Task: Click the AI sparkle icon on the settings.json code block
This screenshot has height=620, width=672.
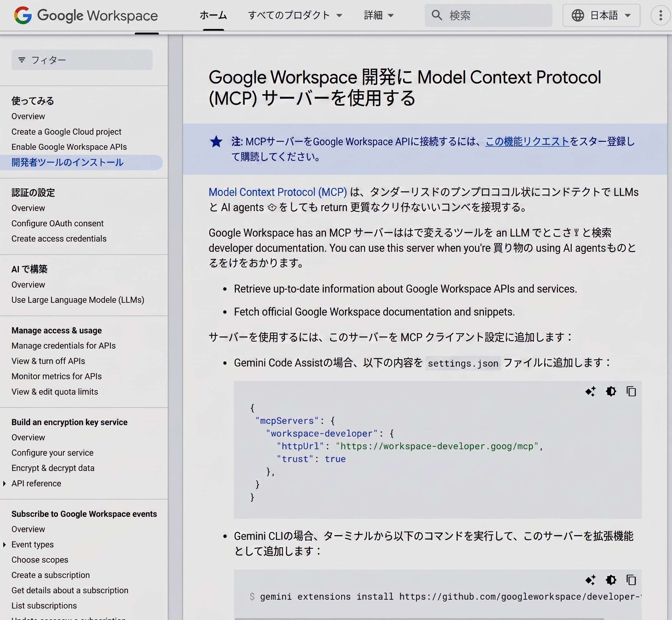Action: click(590, 392)
